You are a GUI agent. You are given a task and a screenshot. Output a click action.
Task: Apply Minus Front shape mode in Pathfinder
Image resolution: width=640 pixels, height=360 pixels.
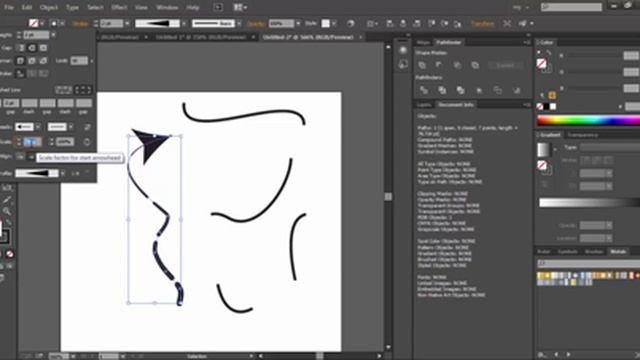click(x=439, y=65)
